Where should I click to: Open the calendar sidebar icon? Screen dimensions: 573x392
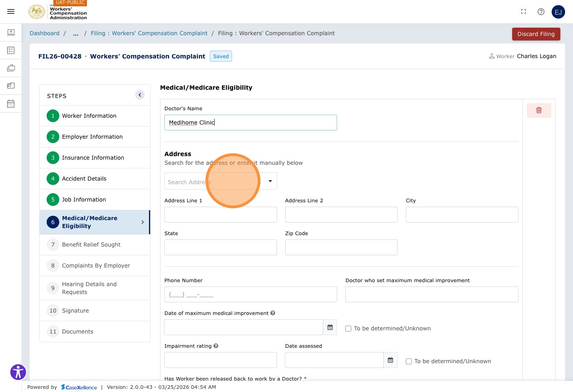tap(11, 104)
